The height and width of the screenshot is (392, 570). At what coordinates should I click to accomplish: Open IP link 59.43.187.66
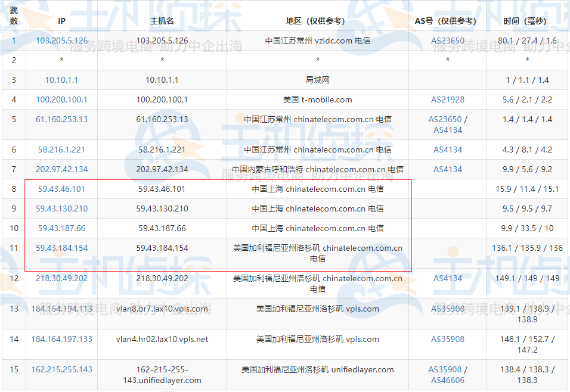(x=61, y=228)
